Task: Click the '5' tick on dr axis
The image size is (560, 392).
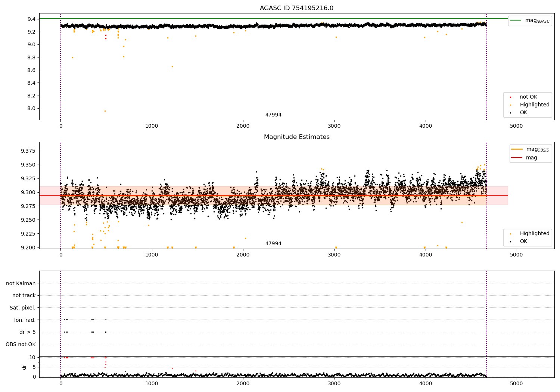Action: tap(34, 367)
